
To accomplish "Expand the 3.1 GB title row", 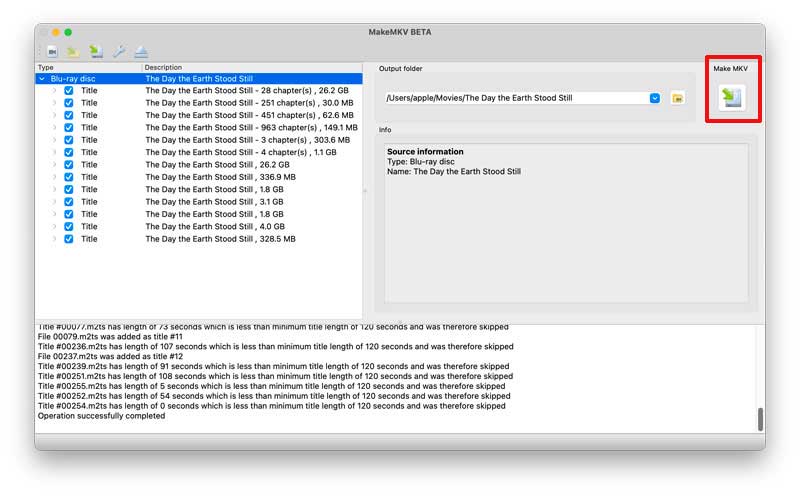I will pyautogui.click(x=55, y=202).
